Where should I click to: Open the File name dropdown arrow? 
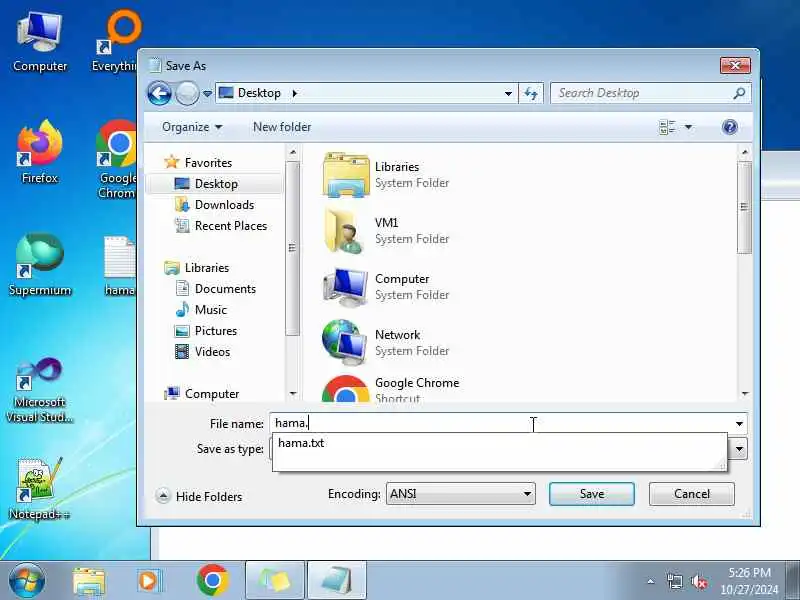point(739,423)
